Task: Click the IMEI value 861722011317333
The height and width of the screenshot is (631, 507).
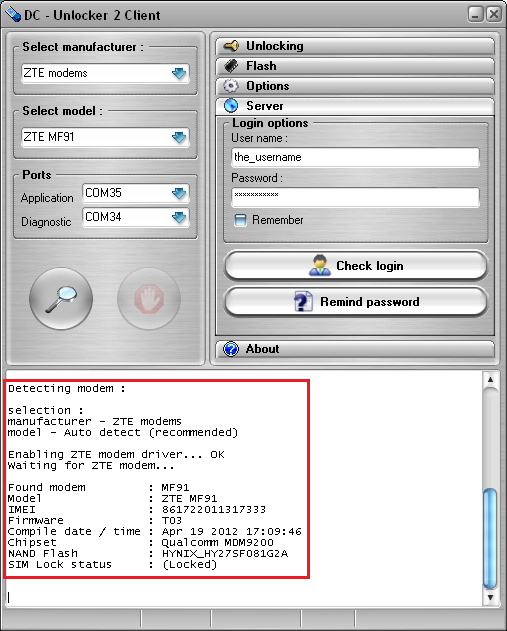Action: [214, 509]
